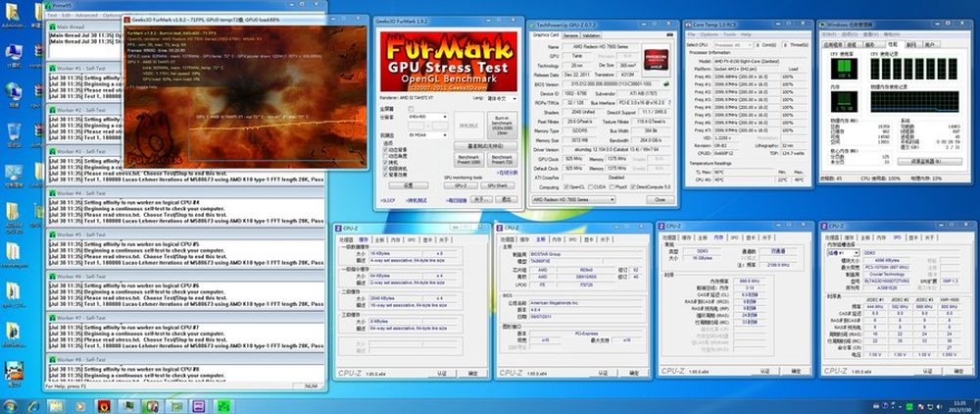Image resolution: width=980 pixels, height=414 pixels.
Task: Switch to the Sensors tab in GPU-Z
Action: [x=570, y=34]
